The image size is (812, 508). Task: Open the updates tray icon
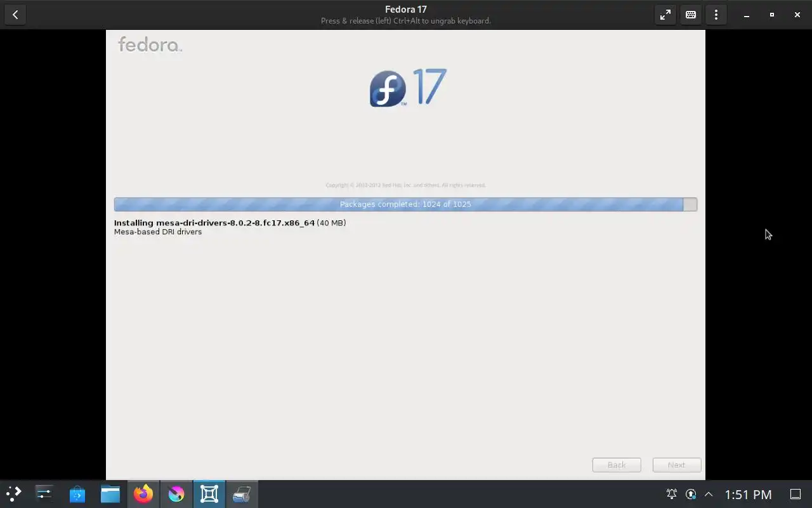(691, 494)
